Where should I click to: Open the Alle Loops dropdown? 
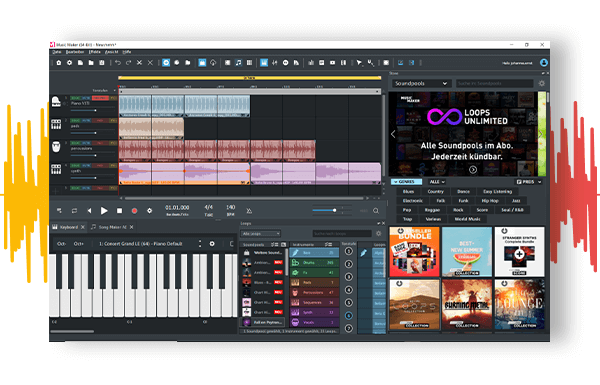point(261,233)
